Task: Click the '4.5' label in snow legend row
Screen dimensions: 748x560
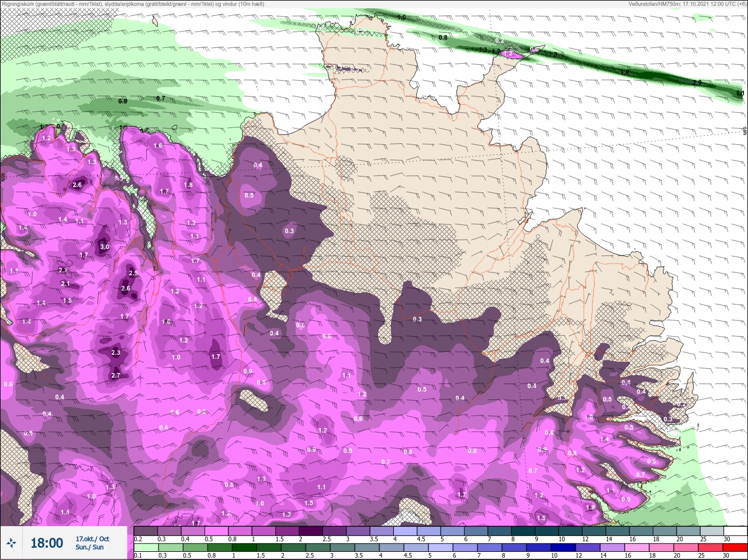Action: (421, 539)
